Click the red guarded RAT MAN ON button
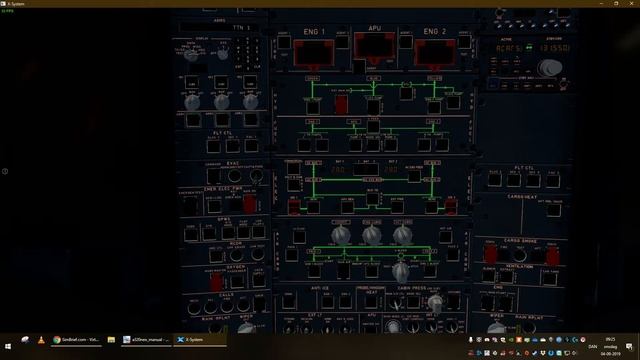Image resolution: width=640 pixels, height=360 pixels. (341, 104)
